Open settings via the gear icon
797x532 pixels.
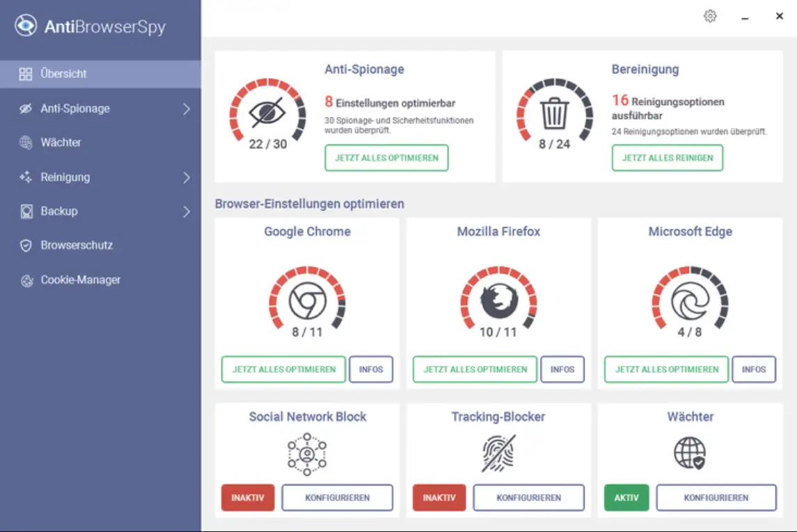coord(710,16)
